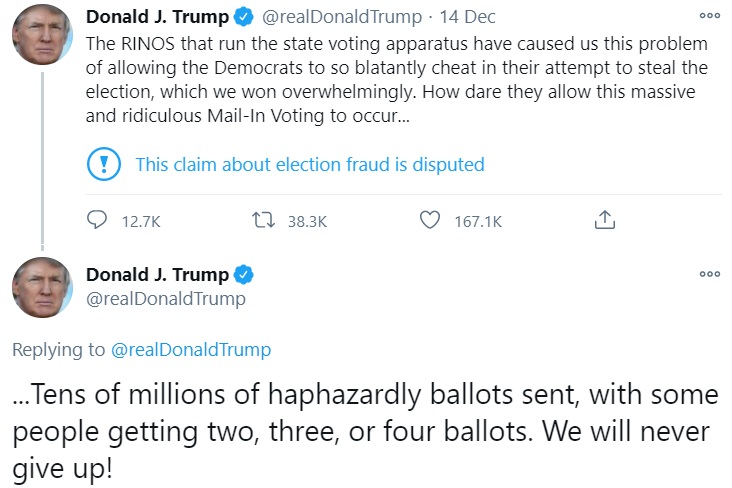Screen dimensions: 732x488
Task: Click Donald J. Trump name in first tweet
Action: click(x=157, y=18)
